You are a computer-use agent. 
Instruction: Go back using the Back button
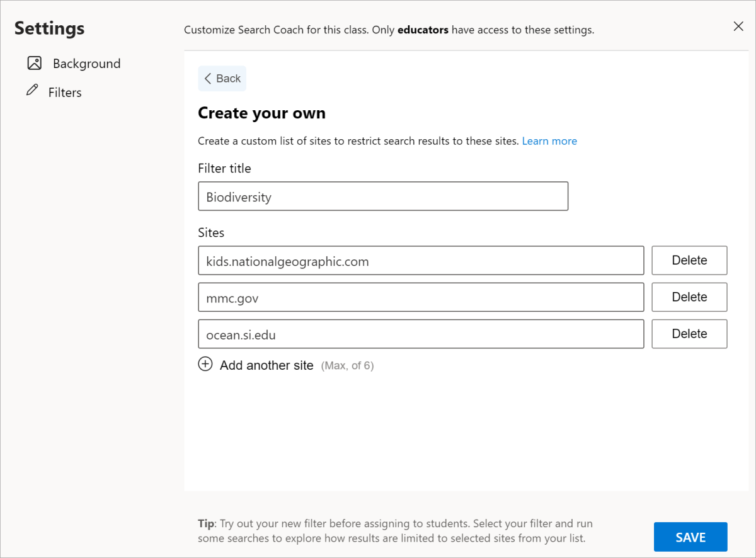coord(222,79)
